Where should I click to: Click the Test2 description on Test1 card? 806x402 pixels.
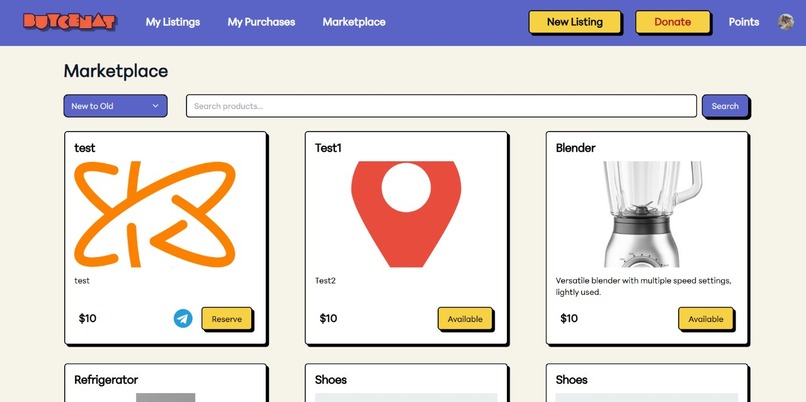pos(325,281)
